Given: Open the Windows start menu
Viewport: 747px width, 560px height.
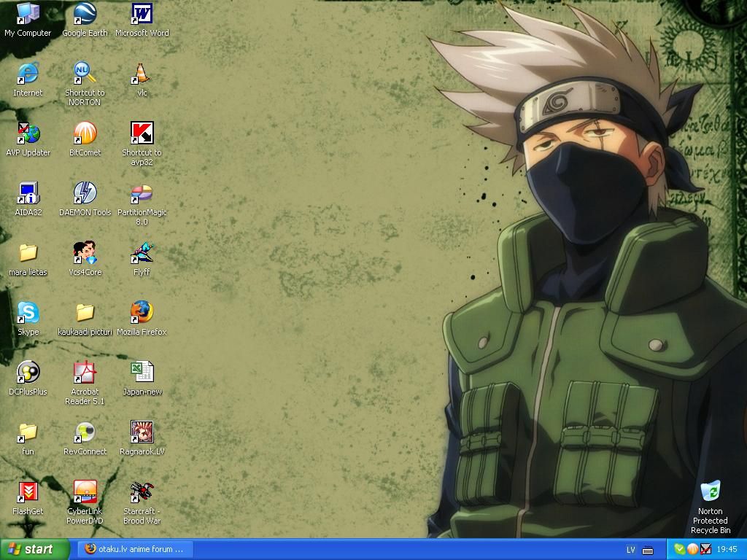Looking at the screenshot, I should click(34, 550).
